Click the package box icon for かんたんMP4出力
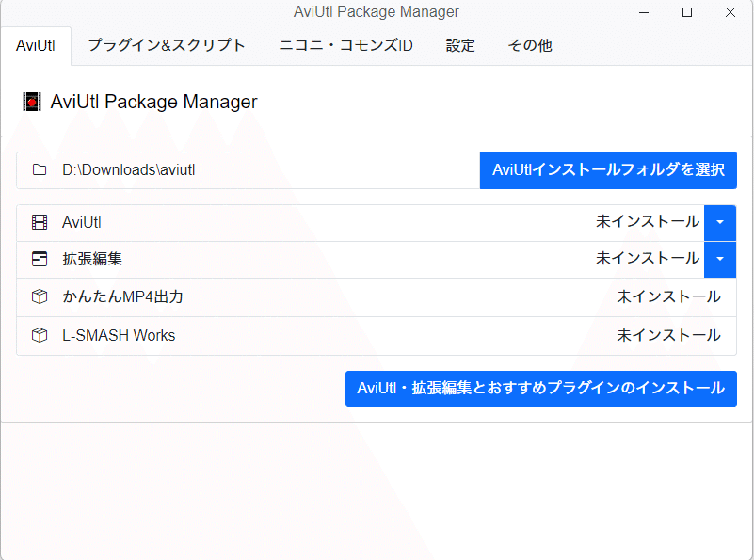 tap(40, 296)
